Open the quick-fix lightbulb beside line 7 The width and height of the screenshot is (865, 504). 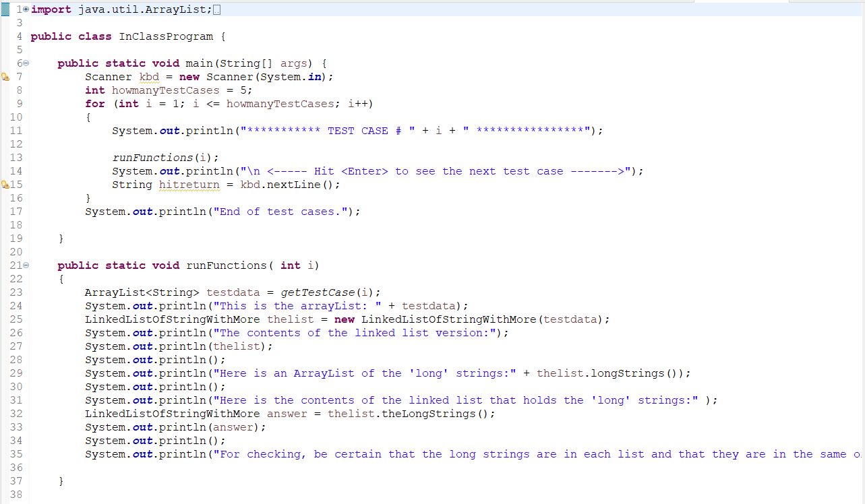(4, 76)
